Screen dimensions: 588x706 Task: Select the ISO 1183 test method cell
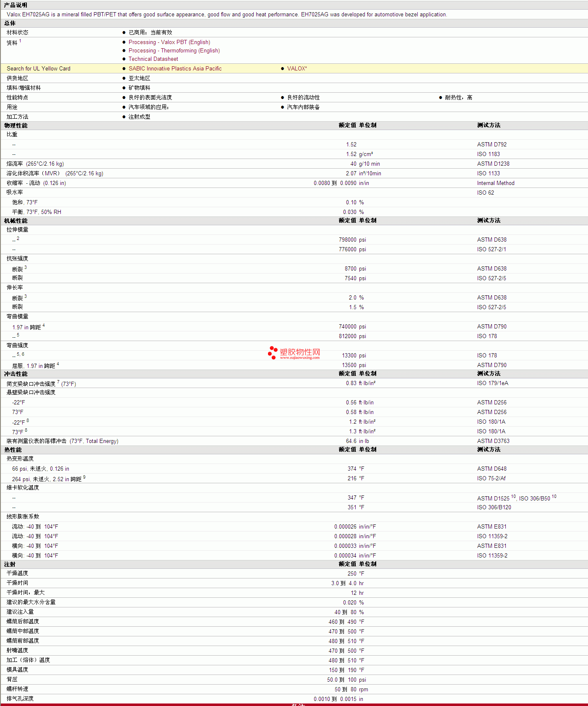click(488, 154)
